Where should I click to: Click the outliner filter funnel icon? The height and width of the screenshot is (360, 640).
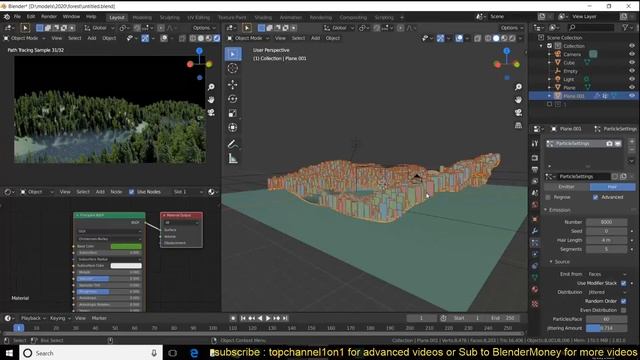point(625,27)
